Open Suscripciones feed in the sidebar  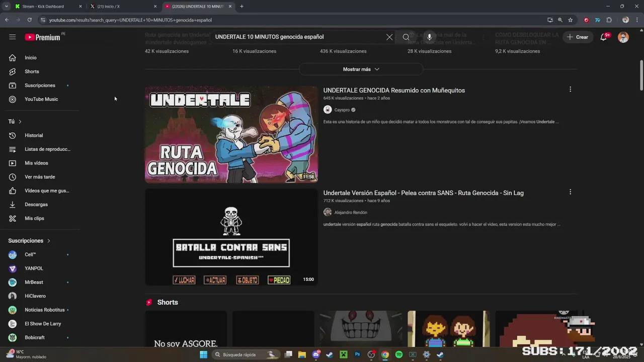[40, 85]
